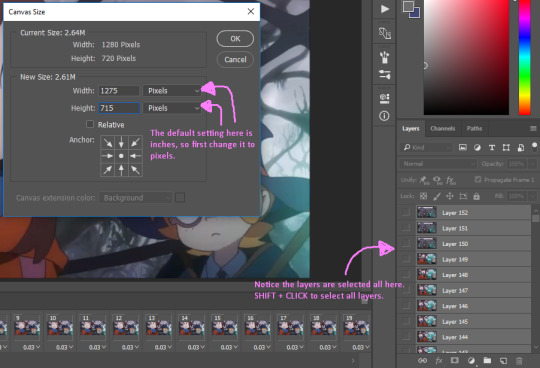The width and height of the screenshot is (540, 368).
Task: Click the Add layer style fx icon
Action: click(439, 360)
